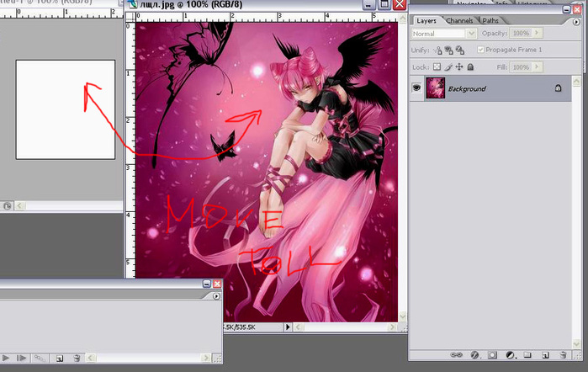Duplicate current frame in Animation panel

[x=59, y=358]
